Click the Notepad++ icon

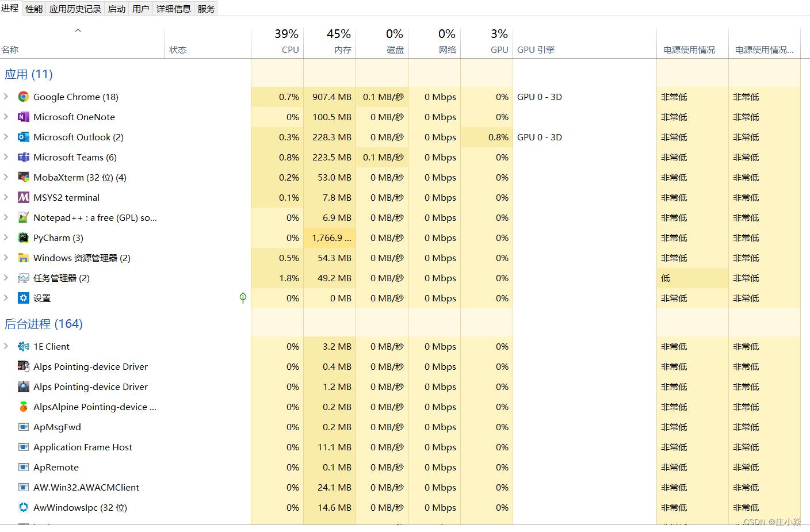pos(23,217)
